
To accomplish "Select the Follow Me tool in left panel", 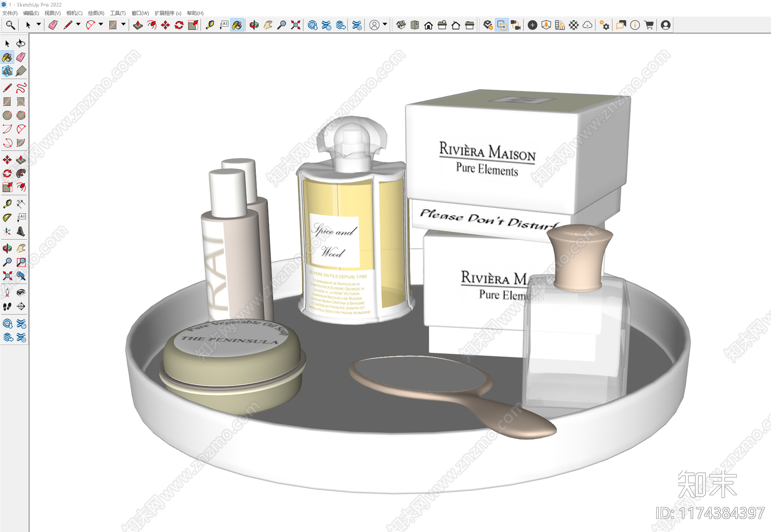I will point(21,173).
